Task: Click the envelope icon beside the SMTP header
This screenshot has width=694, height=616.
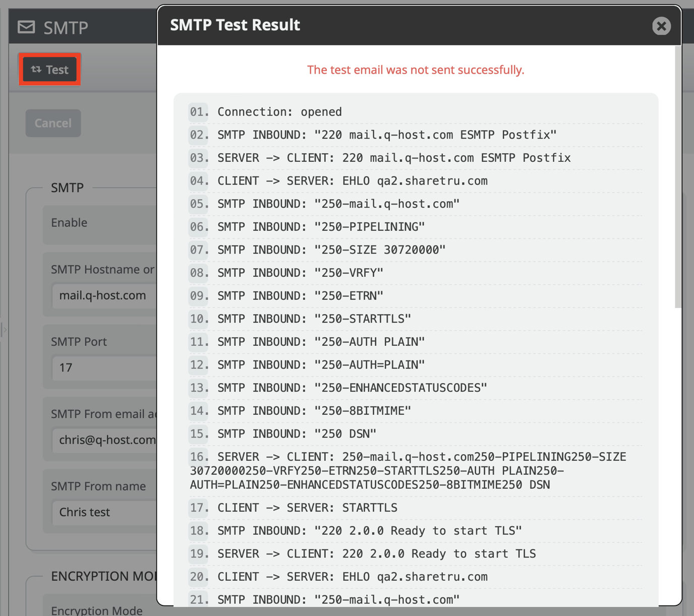Action: 26,27
